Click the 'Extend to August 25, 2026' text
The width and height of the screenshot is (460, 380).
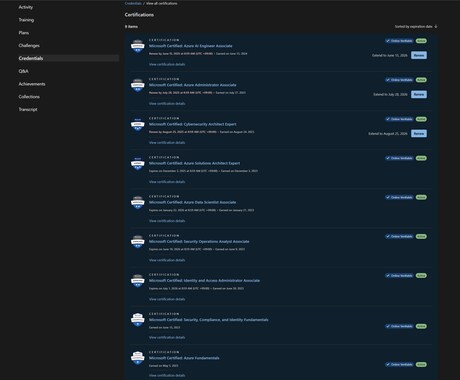(388, 134)
